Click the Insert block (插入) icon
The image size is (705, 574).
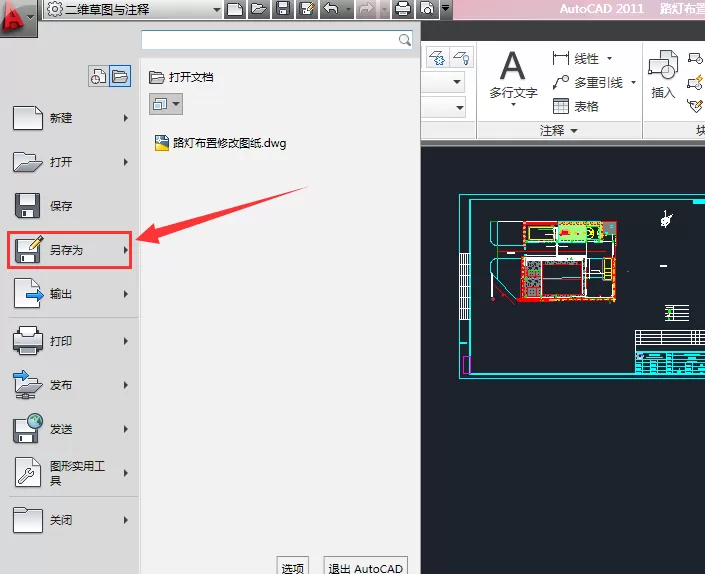(x=663, y=74)
